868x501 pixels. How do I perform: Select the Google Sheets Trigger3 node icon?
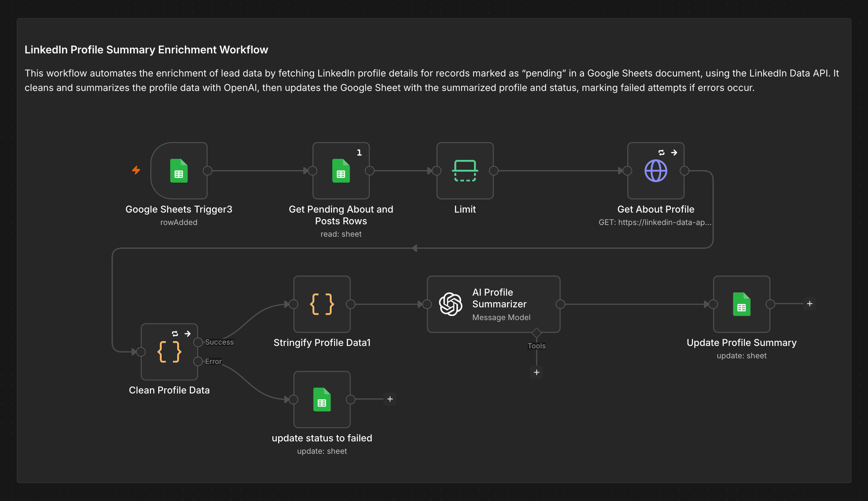[x=179, y=171]
